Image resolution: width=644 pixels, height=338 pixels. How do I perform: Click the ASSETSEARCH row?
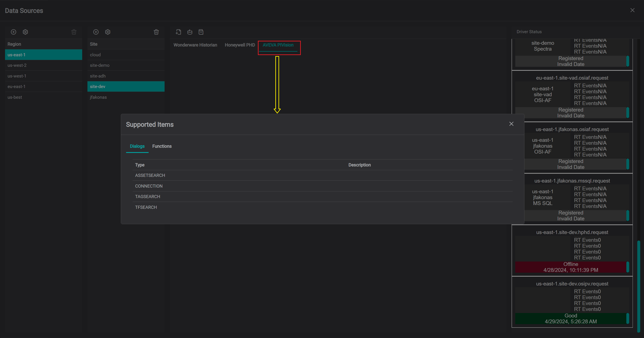[x=322, y=175]
